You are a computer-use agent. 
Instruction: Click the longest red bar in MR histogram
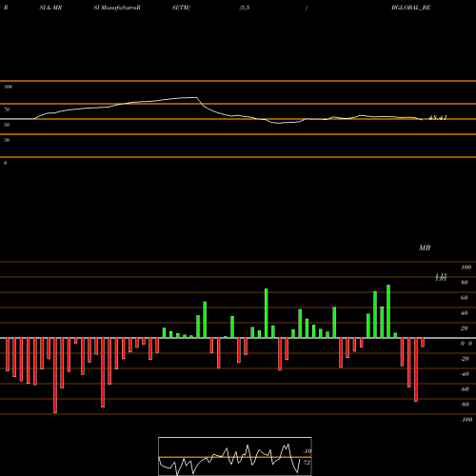coord(55,375)
